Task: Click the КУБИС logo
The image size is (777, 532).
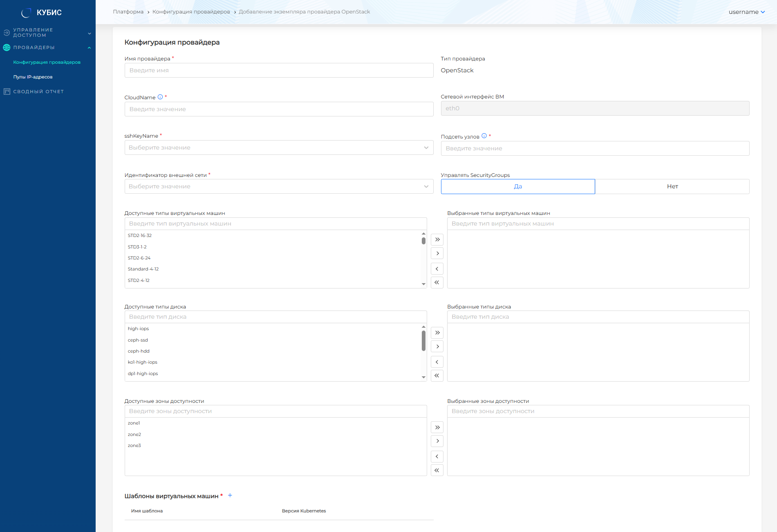Action: [x=41, y=13]
